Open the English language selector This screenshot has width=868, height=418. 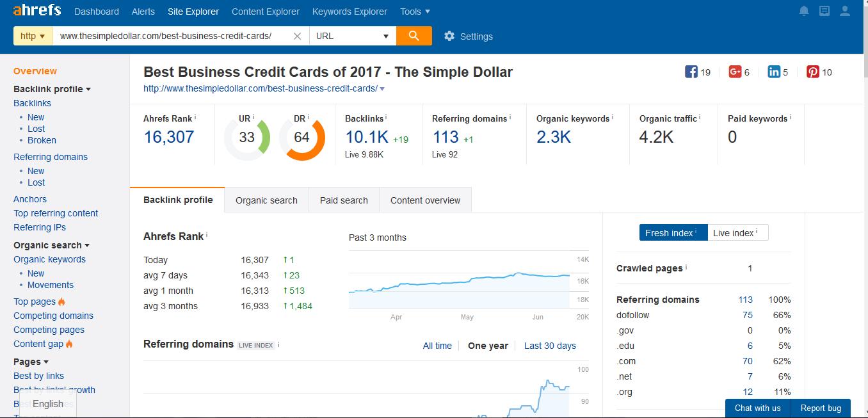(x=48, y=403)
